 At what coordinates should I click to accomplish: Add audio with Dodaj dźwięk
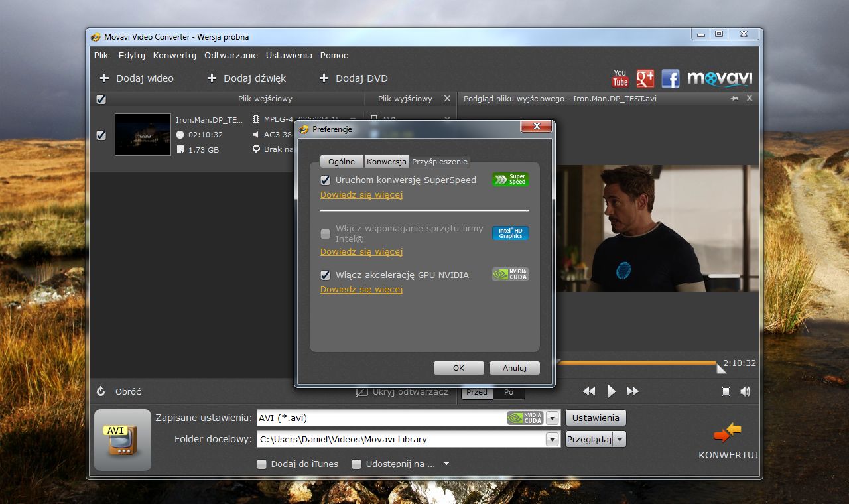coord(247,78)
